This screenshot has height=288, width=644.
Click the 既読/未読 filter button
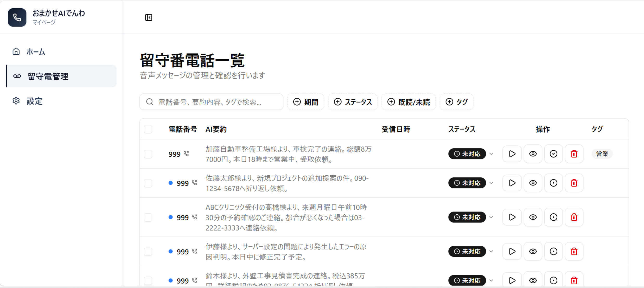(409, 102)
